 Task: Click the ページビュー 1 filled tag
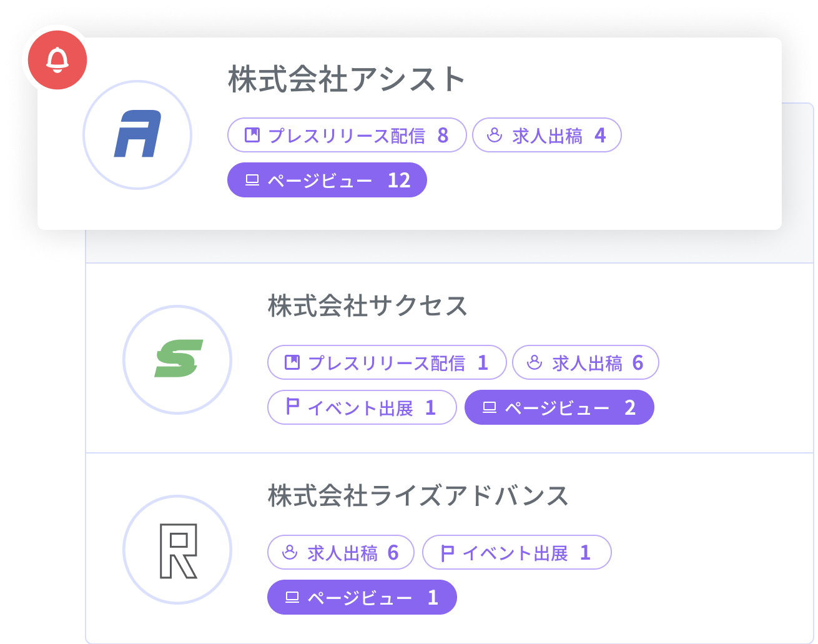tap(362, 597)
